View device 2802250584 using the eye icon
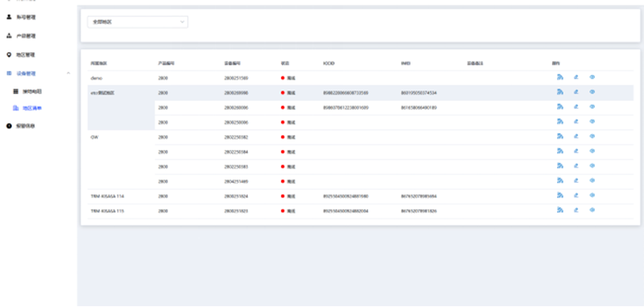 click(592, 151)
